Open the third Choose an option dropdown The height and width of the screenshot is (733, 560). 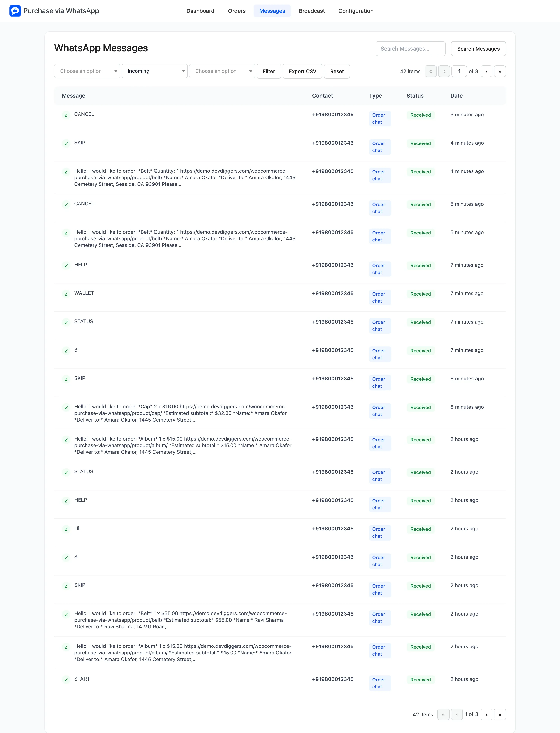222,71
